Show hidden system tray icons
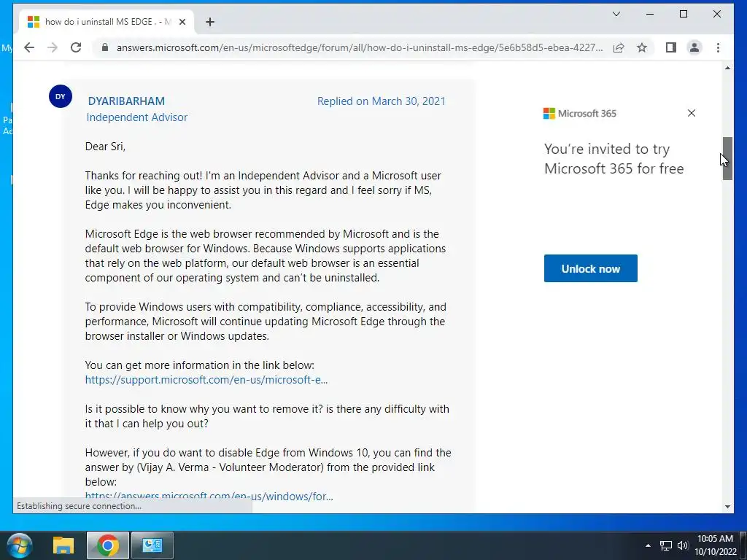 [x=648, y=545]
